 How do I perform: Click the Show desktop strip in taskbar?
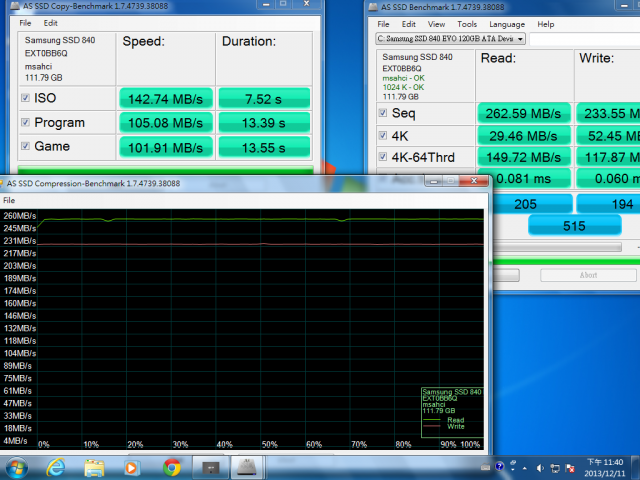[636, 468]
